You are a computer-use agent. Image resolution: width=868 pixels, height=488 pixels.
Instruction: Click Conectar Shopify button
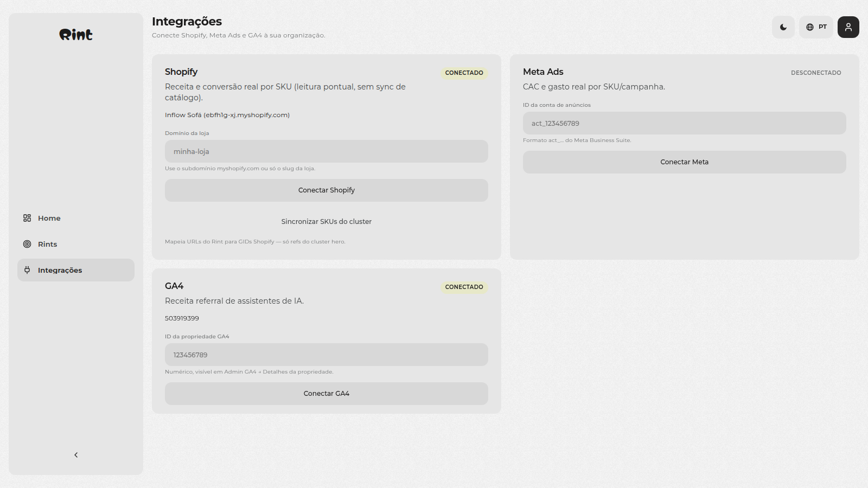[x=327, y=190]
